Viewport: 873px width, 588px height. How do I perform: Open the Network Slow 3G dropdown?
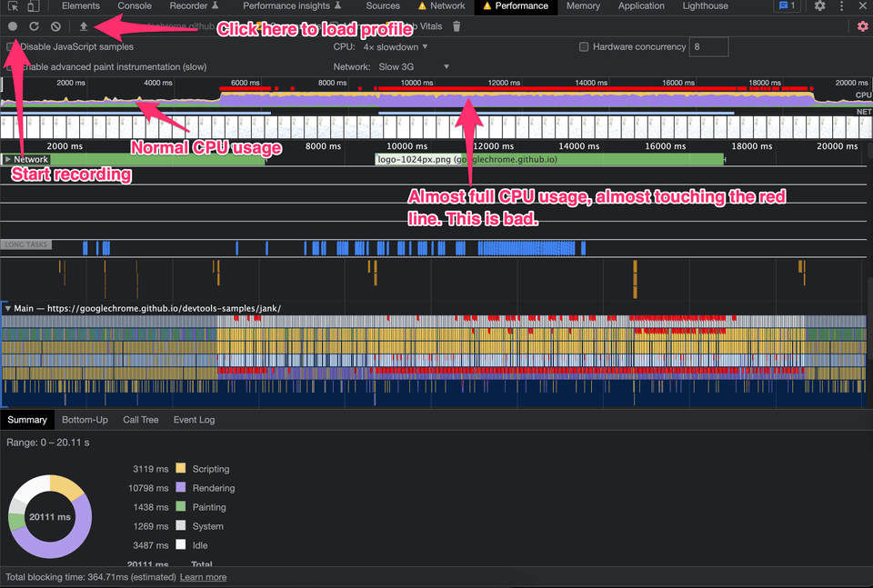pyautogui.click(x=413, y=66)
